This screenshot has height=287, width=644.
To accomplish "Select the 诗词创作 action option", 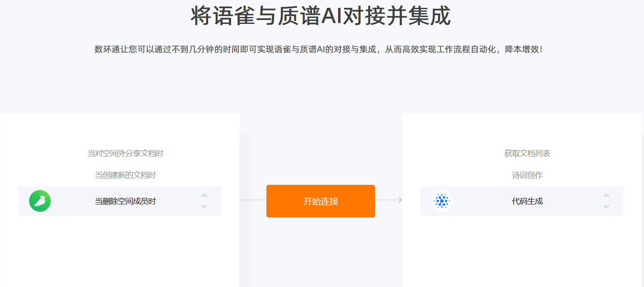I will point(528,175).
